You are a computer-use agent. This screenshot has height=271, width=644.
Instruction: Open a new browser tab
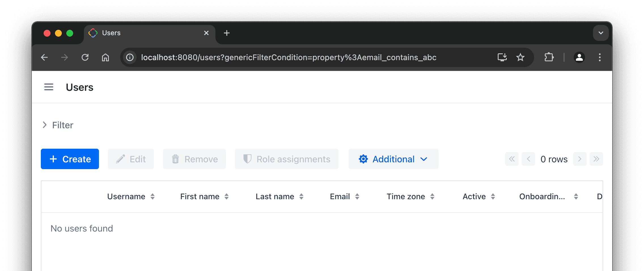coord(227,33)
